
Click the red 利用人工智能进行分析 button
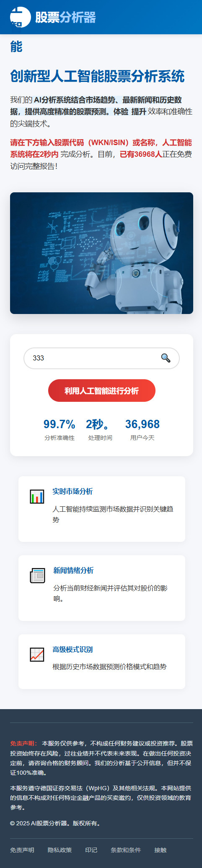(x=102, y=391)
